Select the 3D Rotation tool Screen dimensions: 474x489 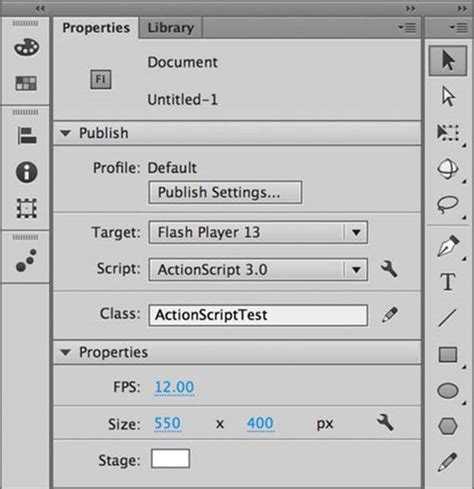click(448, 169)
